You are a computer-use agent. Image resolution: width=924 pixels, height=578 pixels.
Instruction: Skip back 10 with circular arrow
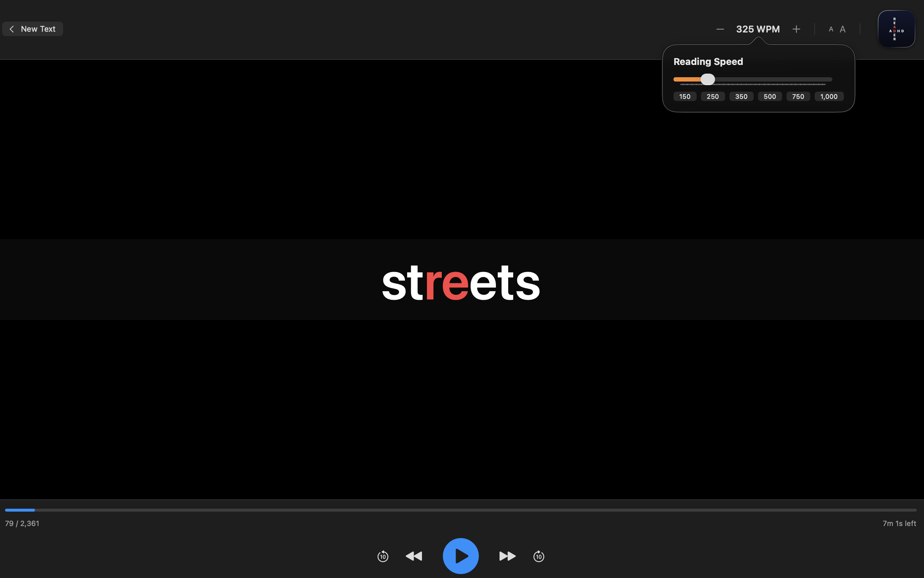[x=383, y=556]
